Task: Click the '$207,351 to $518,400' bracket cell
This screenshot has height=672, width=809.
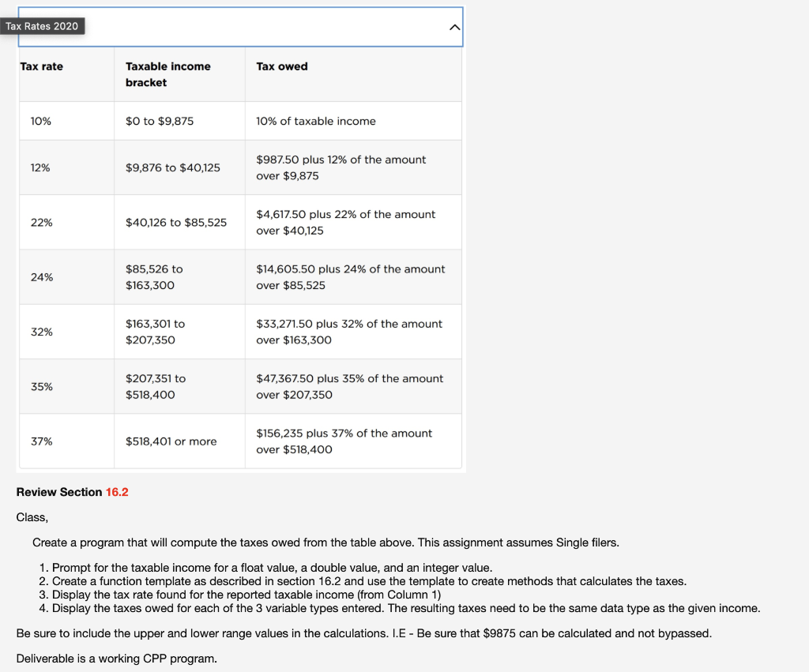Action: click(179, 386)
